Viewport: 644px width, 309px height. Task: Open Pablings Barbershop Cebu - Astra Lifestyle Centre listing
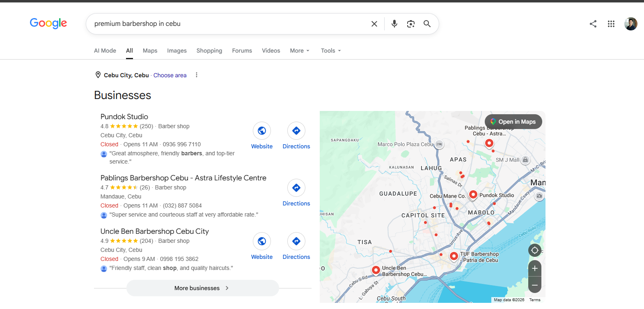coord(183,178)
